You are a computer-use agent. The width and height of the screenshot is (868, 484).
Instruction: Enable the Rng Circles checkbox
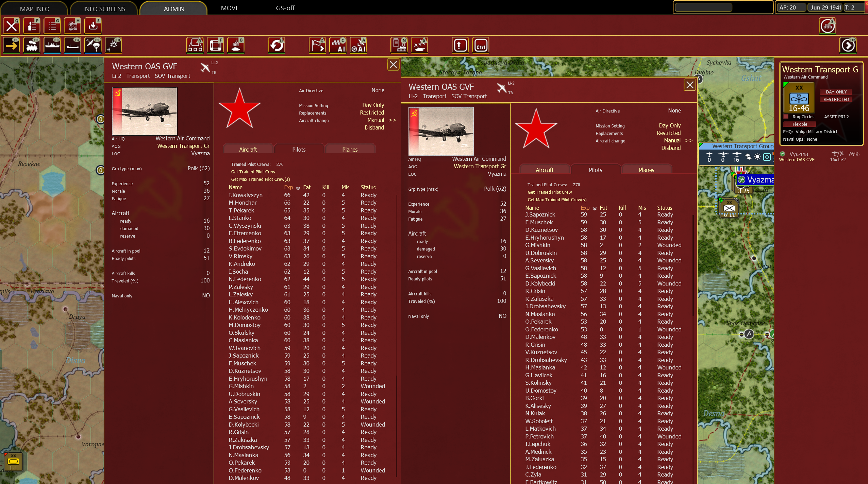pos(786,117)
